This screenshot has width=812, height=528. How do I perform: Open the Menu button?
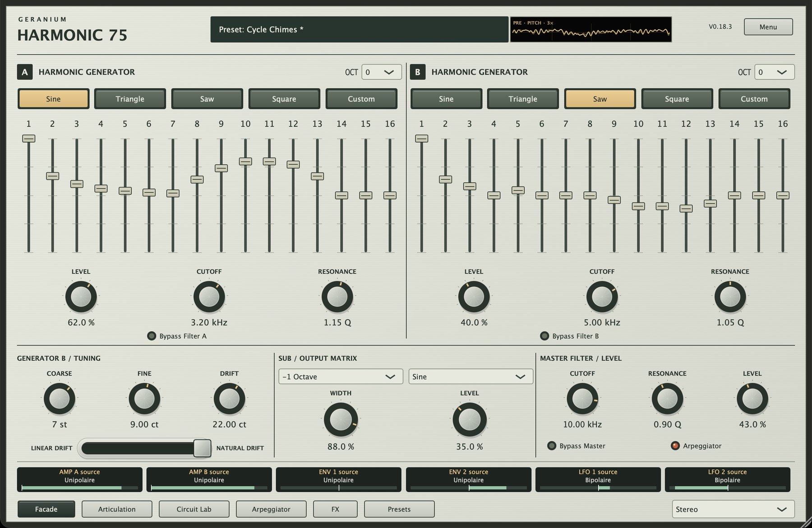[x=768, y=27]
